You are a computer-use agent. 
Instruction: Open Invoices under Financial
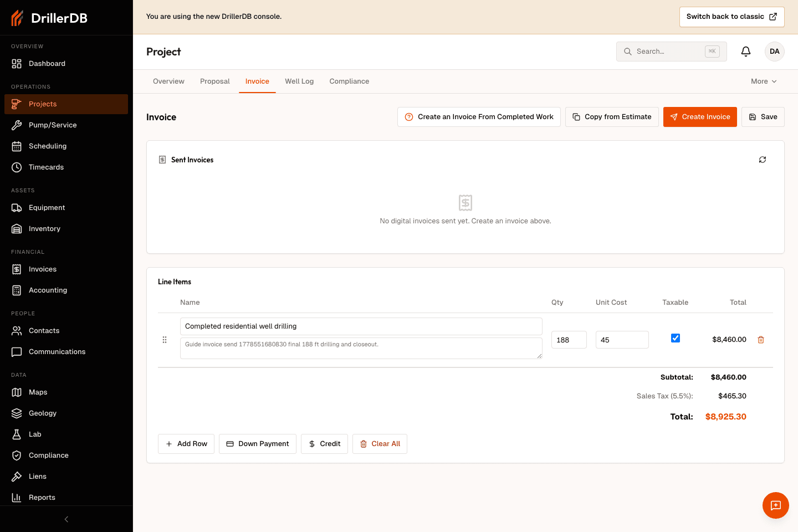coord(66,269)
